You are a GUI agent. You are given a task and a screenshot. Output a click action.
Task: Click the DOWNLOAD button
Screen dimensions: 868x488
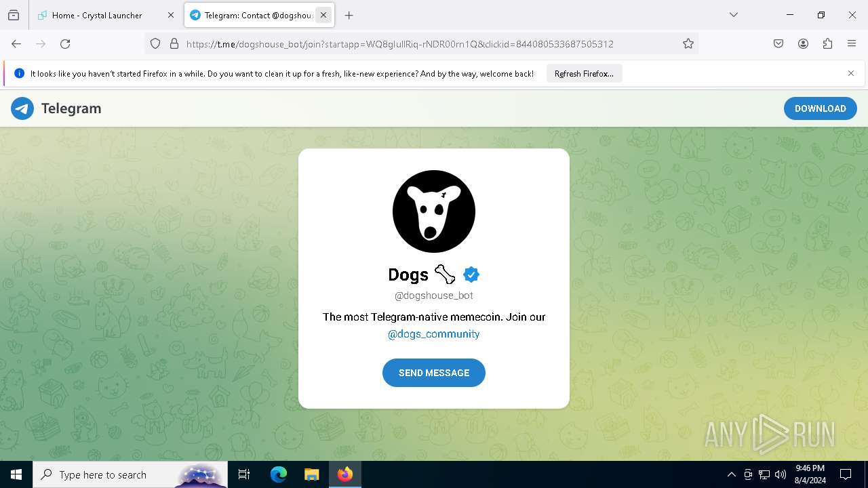point(821,108)
